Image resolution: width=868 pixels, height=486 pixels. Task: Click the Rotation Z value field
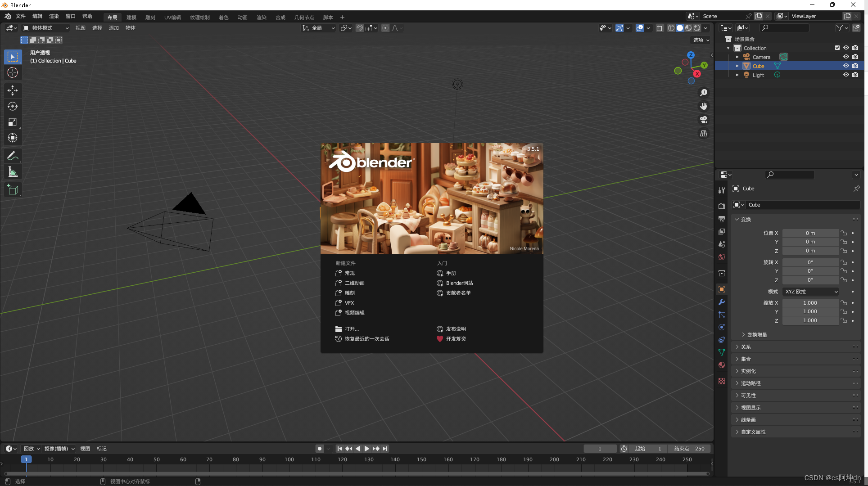pyautogui.click(x=810, y=280)
